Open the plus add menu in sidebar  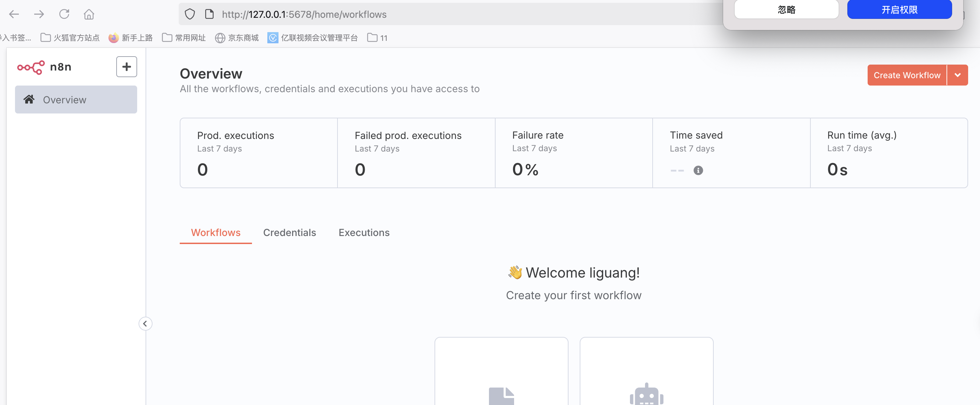click(127, 67)
